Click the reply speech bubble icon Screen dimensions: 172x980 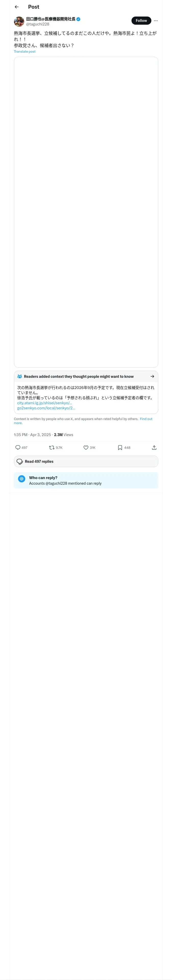point(18,448)
